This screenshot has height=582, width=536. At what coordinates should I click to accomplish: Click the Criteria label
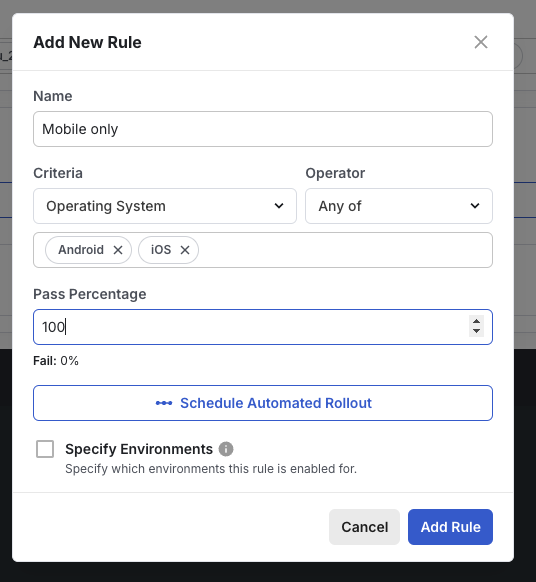coord(58,173)
